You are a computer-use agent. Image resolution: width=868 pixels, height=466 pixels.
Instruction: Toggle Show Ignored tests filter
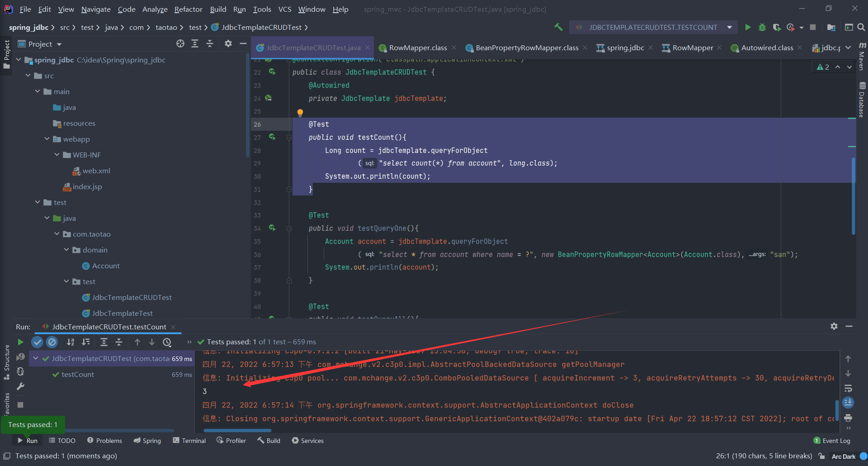52,342
